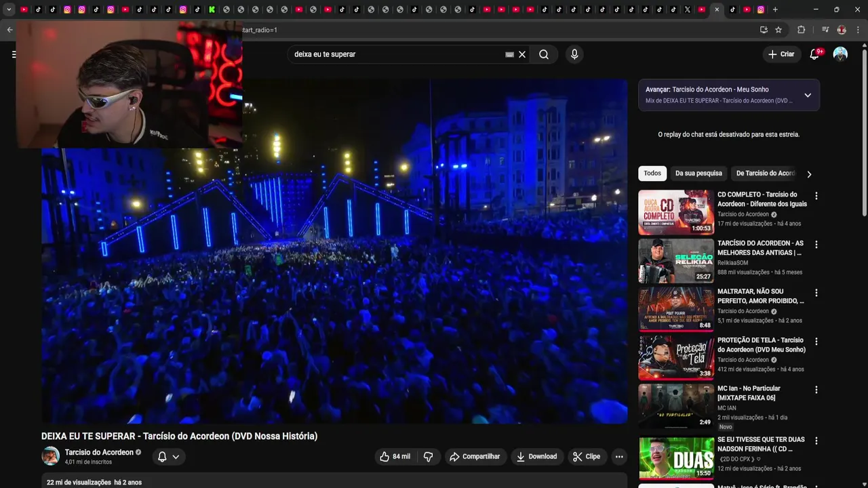Bookmark this page with star icon
Viewport: 868px width, 488px height.
click(778, 30)
